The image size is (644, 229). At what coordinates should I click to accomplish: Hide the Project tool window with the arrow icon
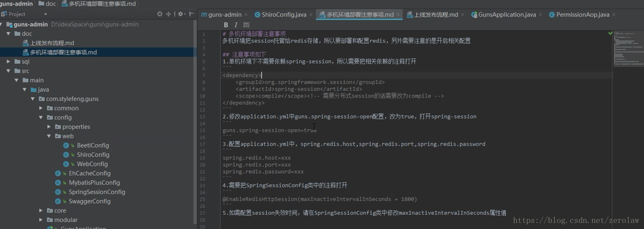pos(192,14)
